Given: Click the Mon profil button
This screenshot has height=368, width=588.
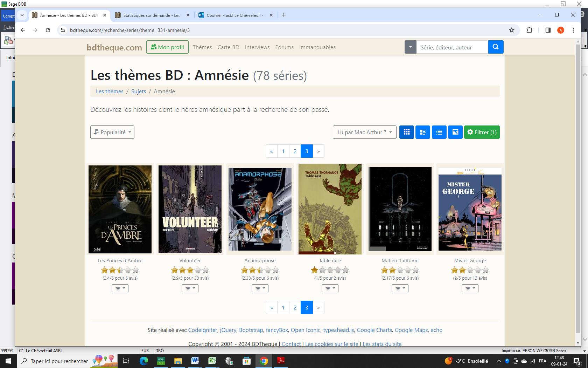Looking at the screenshot, I should tap(167, 47).
